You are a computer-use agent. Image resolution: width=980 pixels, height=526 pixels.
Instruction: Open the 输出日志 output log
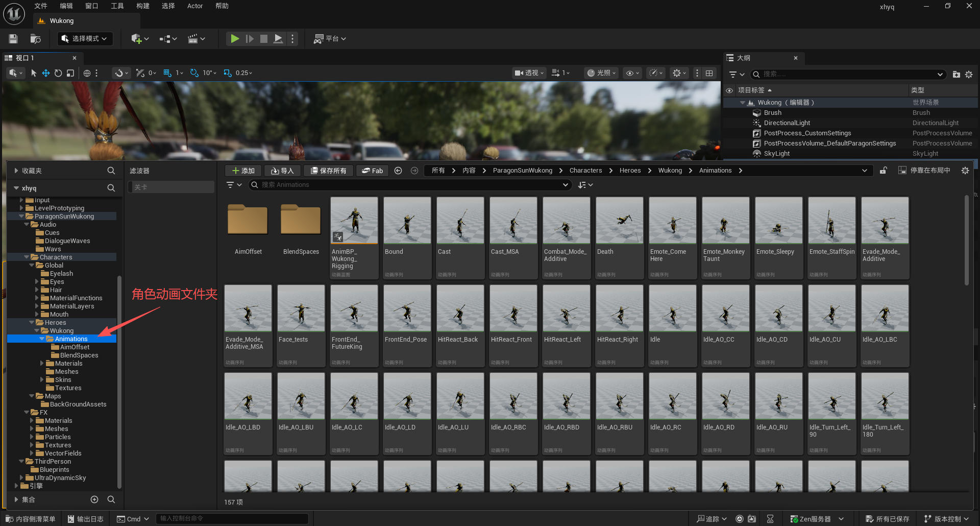(x=86, y=519)
